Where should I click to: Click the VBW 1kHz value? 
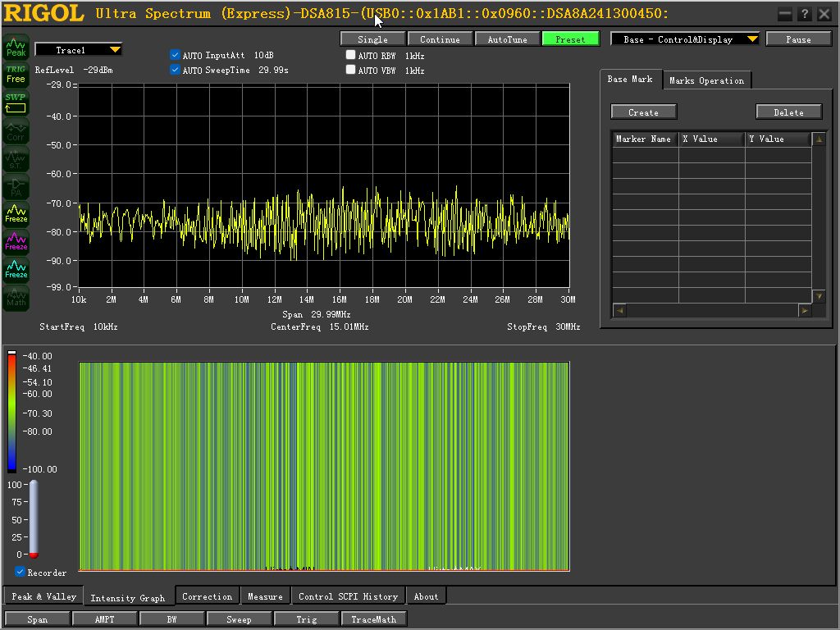click(x=414, y=71)
